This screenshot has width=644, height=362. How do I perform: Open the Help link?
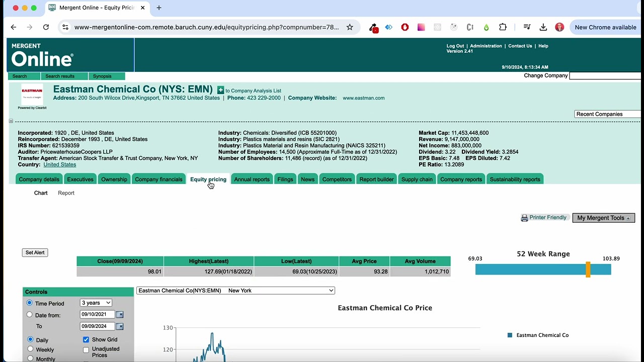[x=543, y=46]
